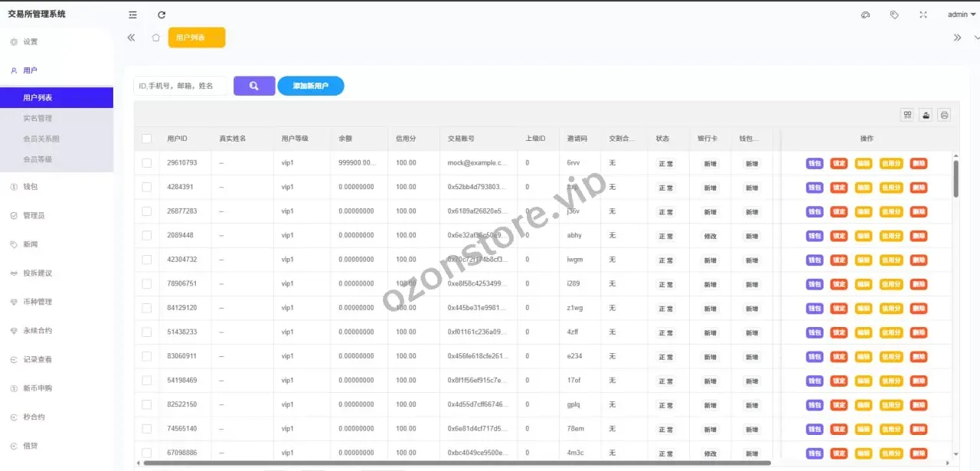Enter fullscreen using the expand icon
The height and width of the screenshot is (471, 980).
[x=923, y=15]
